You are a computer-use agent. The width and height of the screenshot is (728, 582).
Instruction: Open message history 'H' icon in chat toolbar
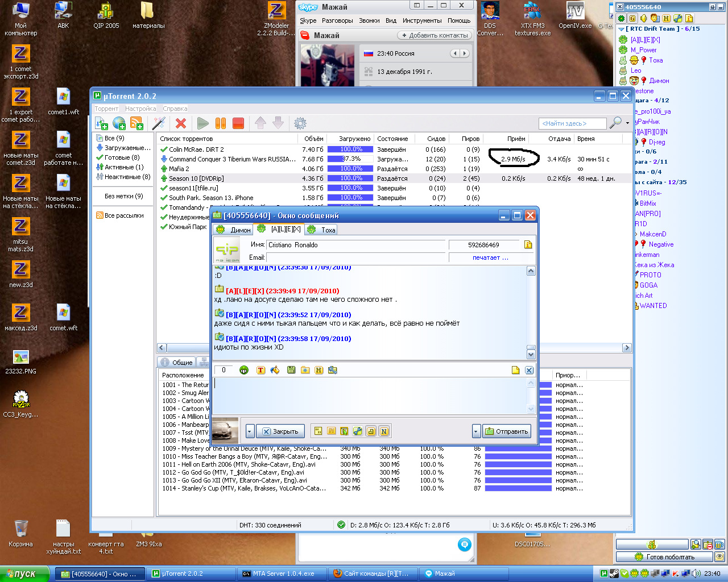319,370
